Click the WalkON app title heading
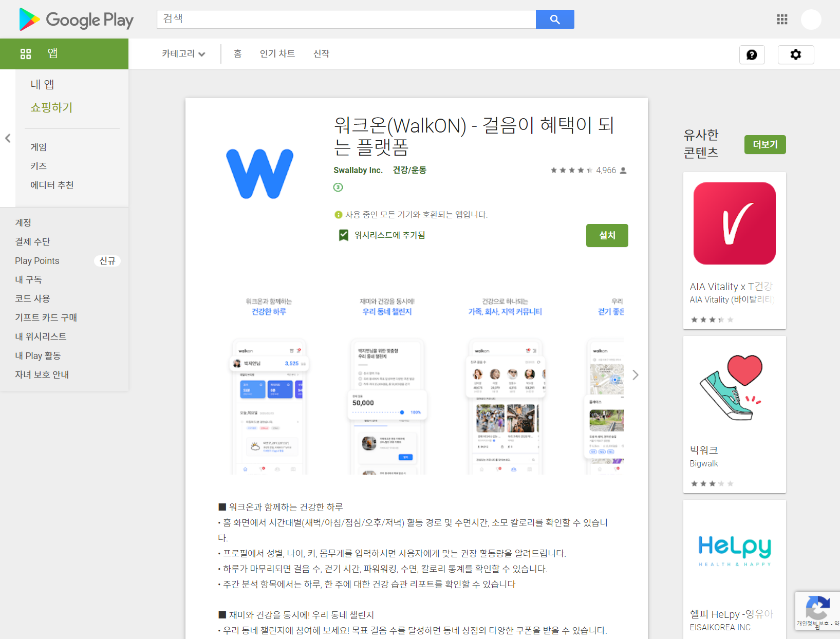The width and height of the screenshot is (840, 639). (474, 136)
